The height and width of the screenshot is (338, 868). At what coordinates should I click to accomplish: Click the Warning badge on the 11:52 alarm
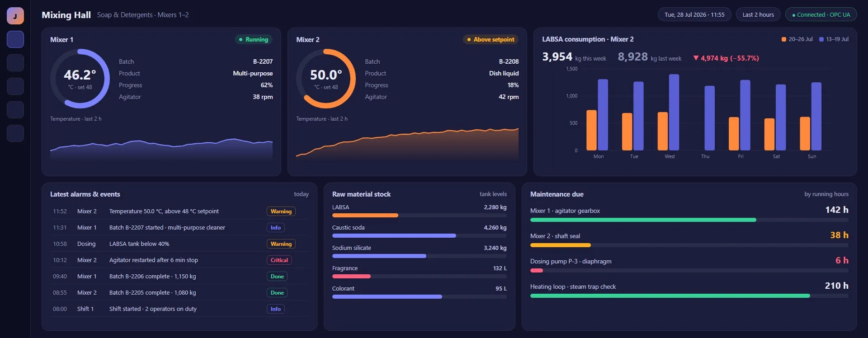click(x=281, y=211)
